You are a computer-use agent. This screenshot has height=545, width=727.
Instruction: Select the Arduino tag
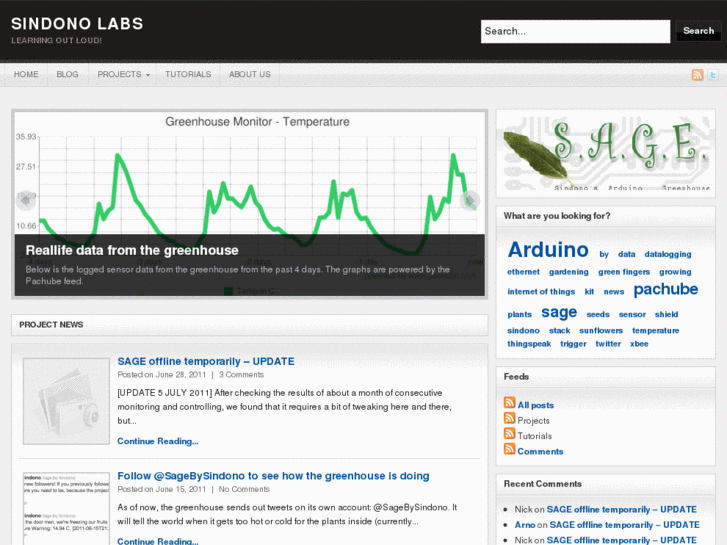548,250
